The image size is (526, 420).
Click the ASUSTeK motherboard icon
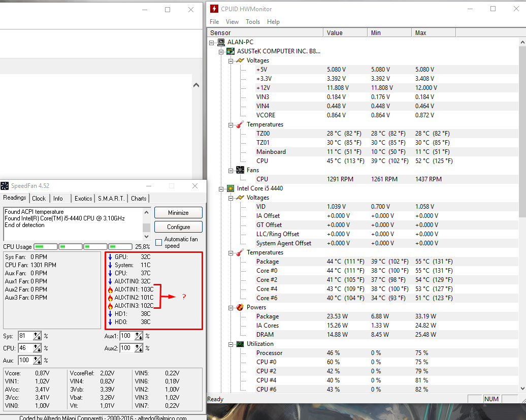[230, 51]
